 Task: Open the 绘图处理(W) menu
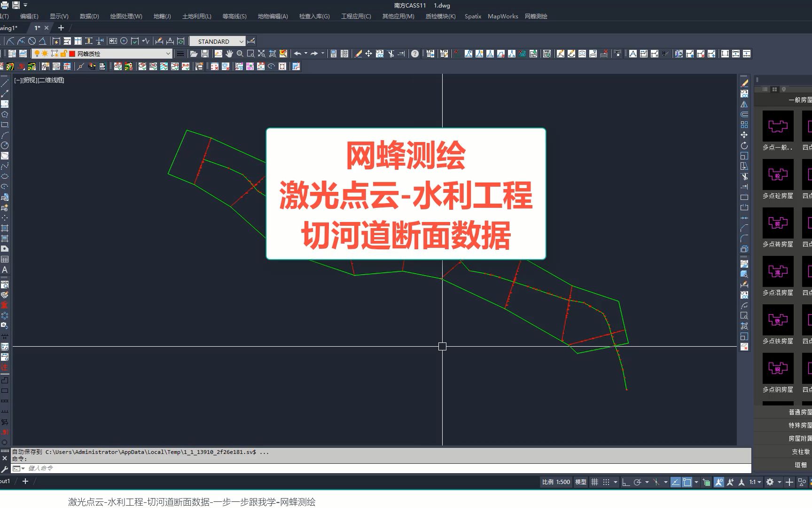coord(126,16)
